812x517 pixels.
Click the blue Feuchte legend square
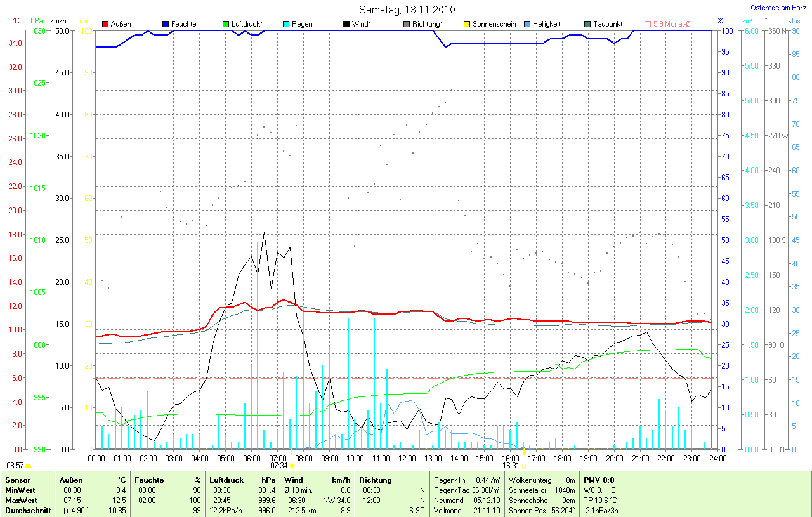click(166, 24)
